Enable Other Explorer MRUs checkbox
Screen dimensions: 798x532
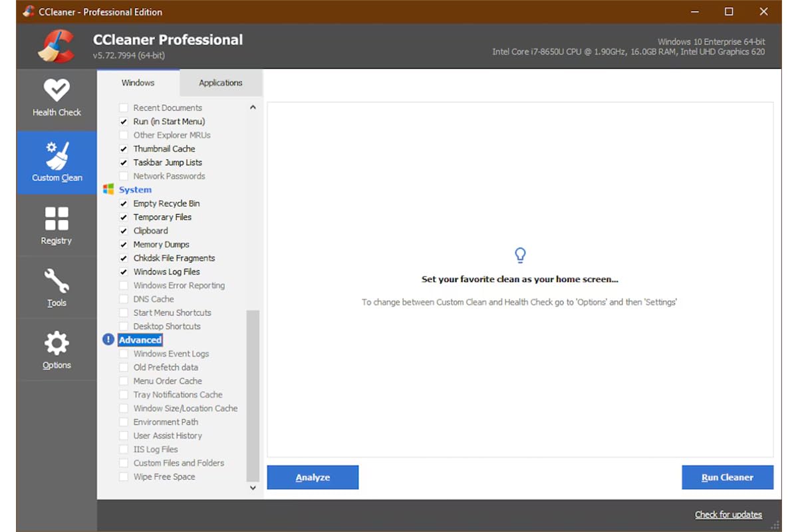click(124, 135)
